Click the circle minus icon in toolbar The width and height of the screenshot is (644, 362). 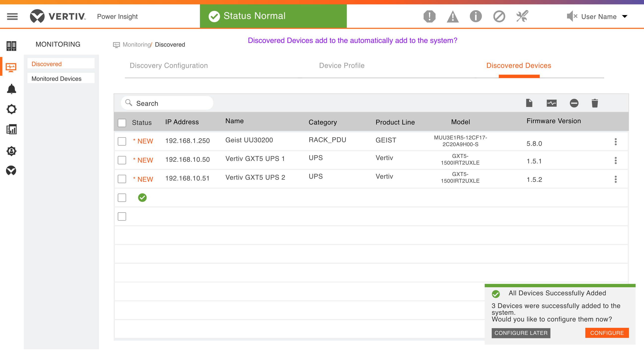click(x=574, y=103)
